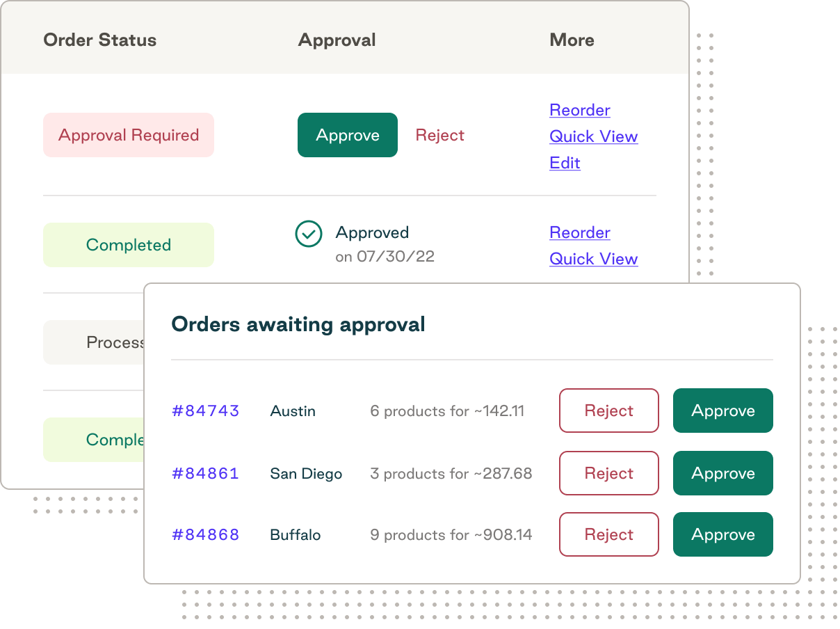Screen dimensions: 840x629
Task: Approve the Buffalo order #84868
Action: (722, 534)
